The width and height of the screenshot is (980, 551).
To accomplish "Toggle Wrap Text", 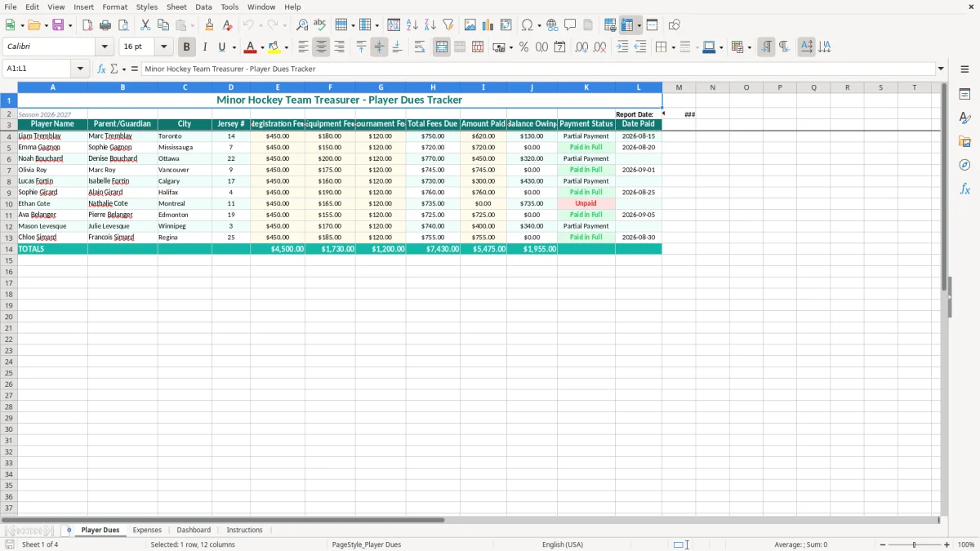I will pyautogui.click(x=420, y=47).
